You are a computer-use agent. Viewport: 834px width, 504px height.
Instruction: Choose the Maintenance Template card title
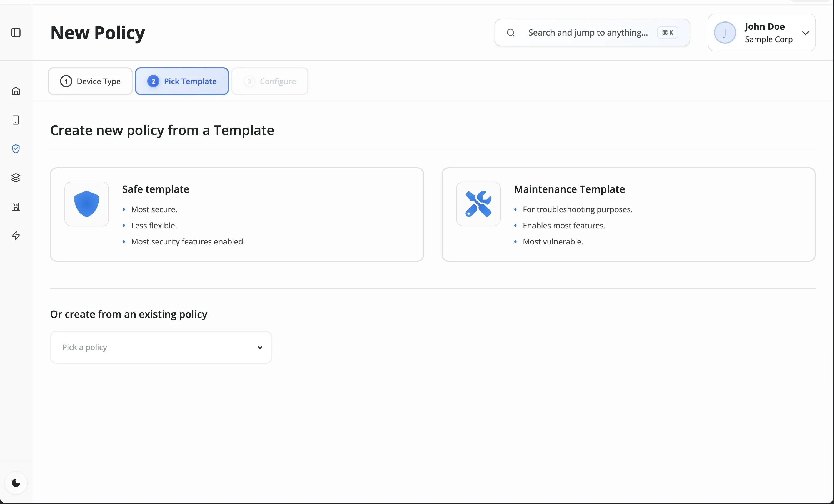[569, 189]
